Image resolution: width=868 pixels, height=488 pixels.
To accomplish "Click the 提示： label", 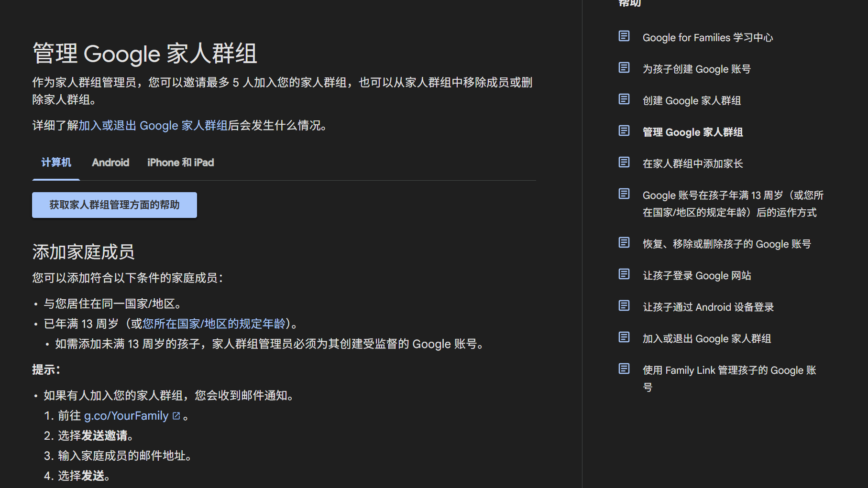I will (x=46, y=369).
